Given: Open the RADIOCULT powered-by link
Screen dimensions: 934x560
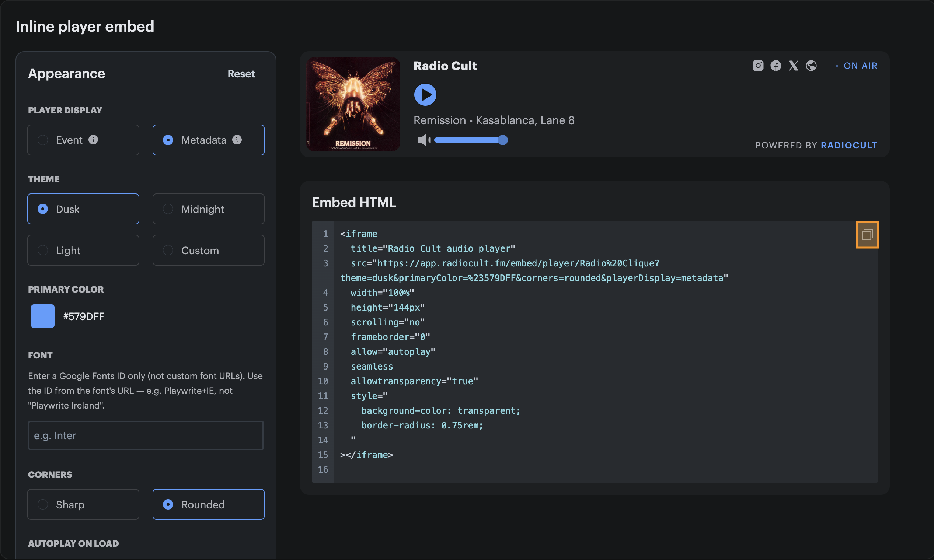Looking at the screenshot, I should [x=849, y=145].
